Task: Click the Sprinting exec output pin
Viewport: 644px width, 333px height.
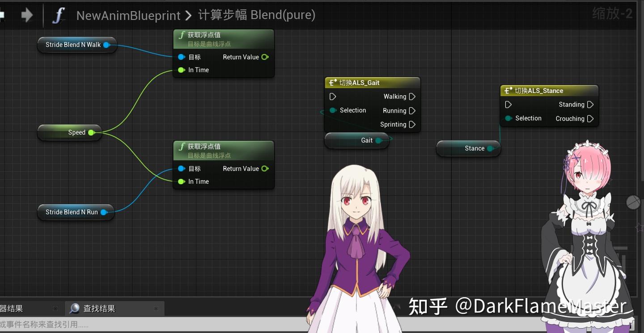Action: click(x=412, y=124)
